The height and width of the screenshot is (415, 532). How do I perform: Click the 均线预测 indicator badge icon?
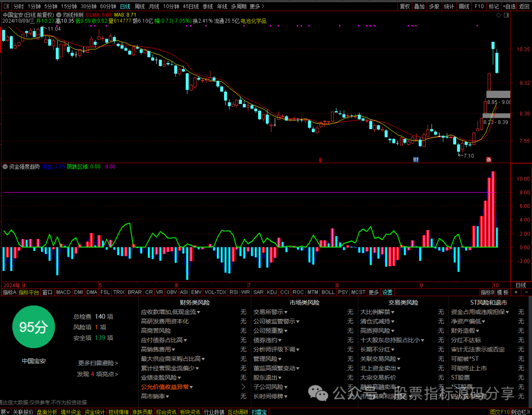pyautogui.click(x=59, y=15)
